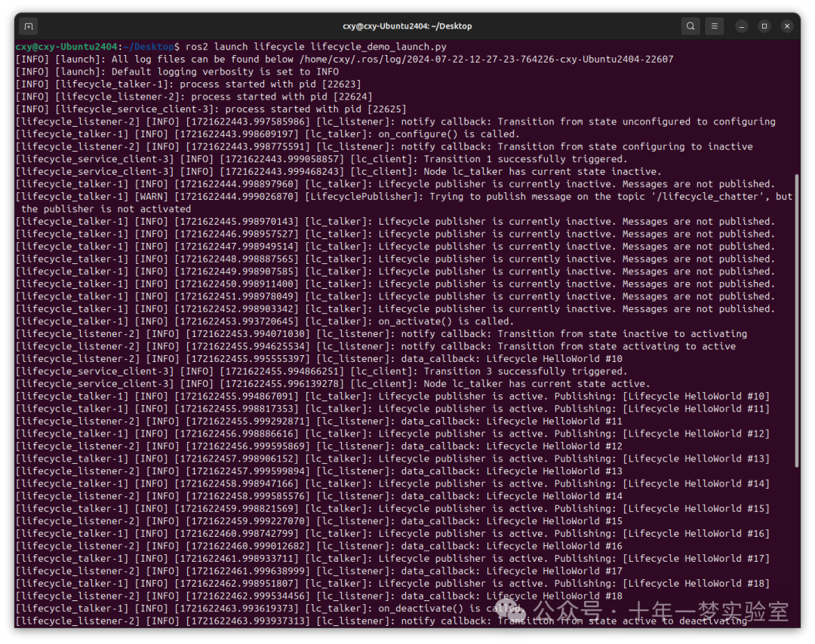The width and height of the screenshot is (815, 644).
Task: Click the Publishing Lifecycle HelloWorld #12 line
Action: point(393,434)
